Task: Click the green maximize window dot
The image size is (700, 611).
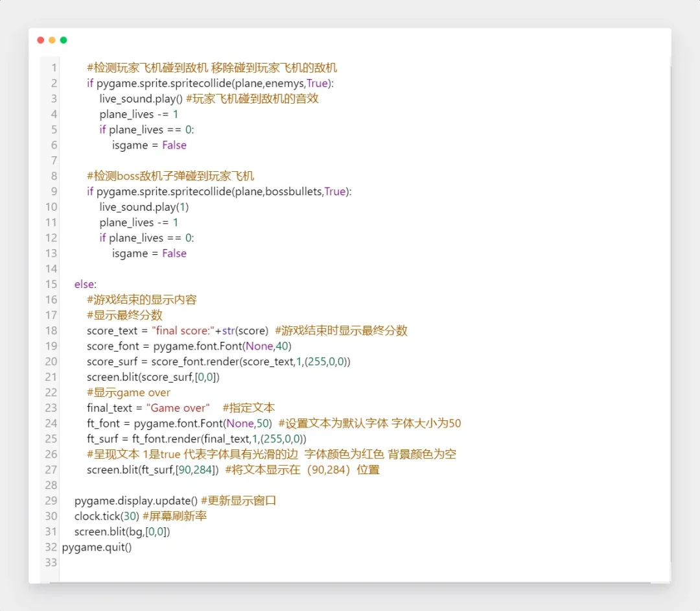Action: tap(64, 40)
